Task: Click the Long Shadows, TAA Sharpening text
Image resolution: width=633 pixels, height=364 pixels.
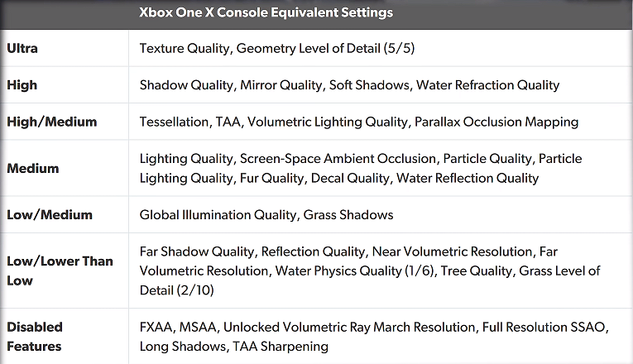Action: tap(233, 347)
